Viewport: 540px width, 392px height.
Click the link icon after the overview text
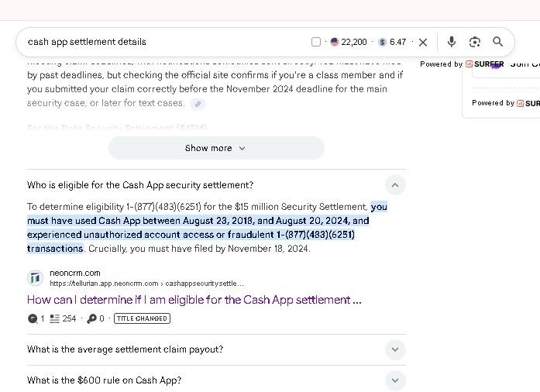pos(198,104)
